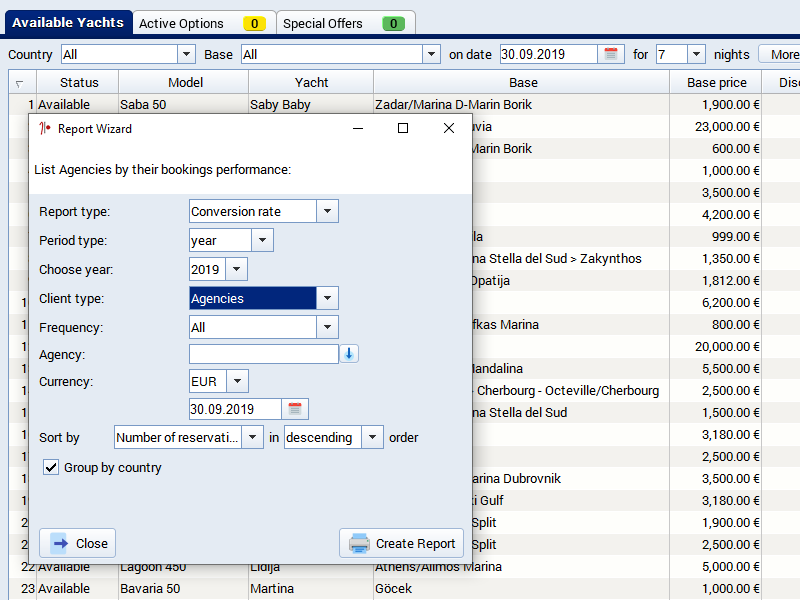Viewport: 800px width, 600px height.
Task: Open the descending sort order dropdown
Action: [x=372, y=438]
